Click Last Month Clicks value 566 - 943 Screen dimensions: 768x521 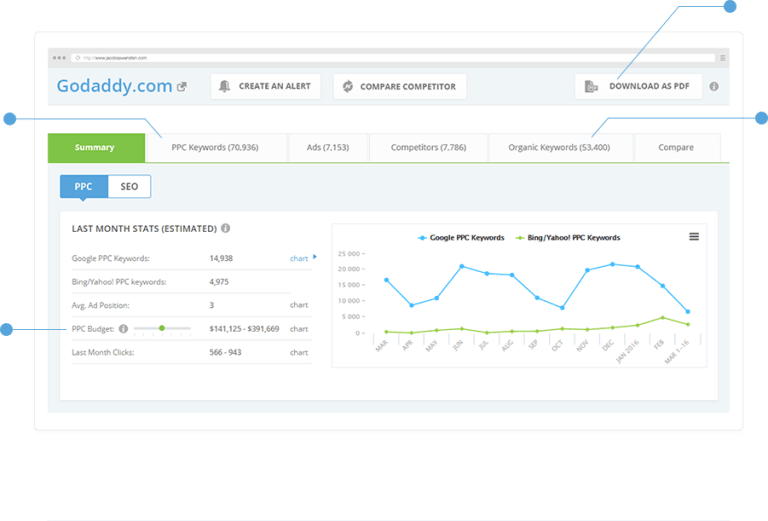click(x=225, y=352)
